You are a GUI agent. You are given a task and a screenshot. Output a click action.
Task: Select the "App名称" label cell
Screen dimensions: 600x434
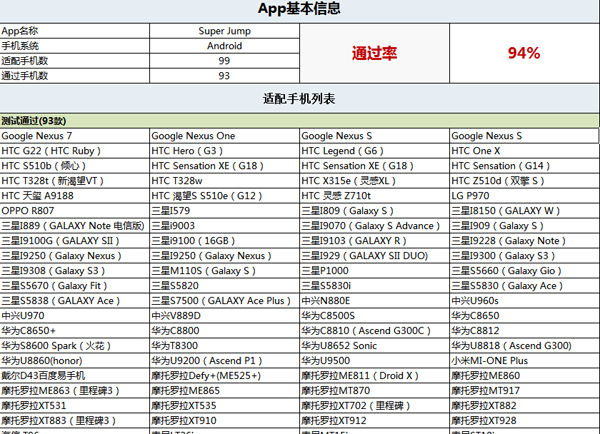[x=75, y=31]
